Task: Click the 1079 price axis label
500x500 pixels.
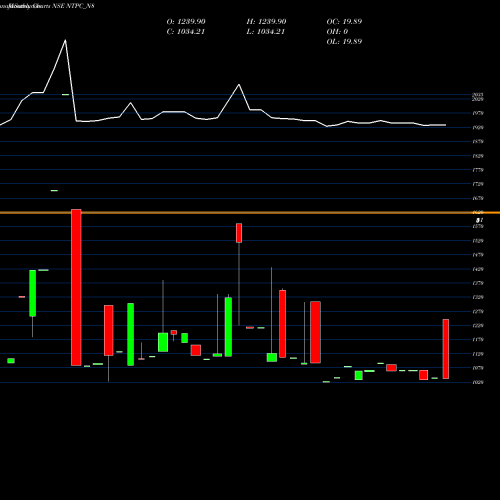Action: click(478, 368)
